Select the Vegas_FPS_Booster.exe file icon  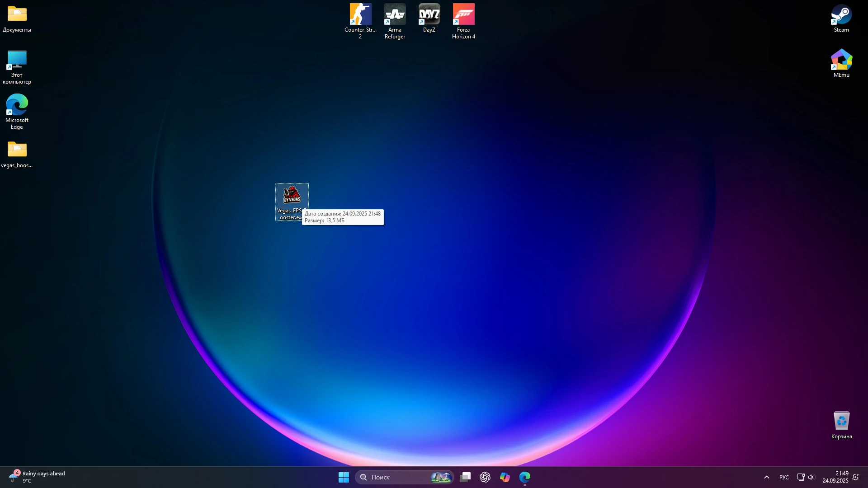tap(292, 196)
